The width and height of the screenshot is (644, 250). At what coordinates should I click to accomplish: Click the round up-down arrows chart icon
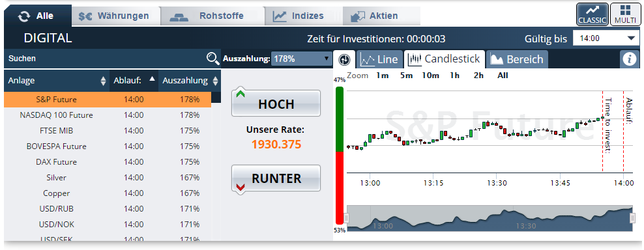coord(345,59)
